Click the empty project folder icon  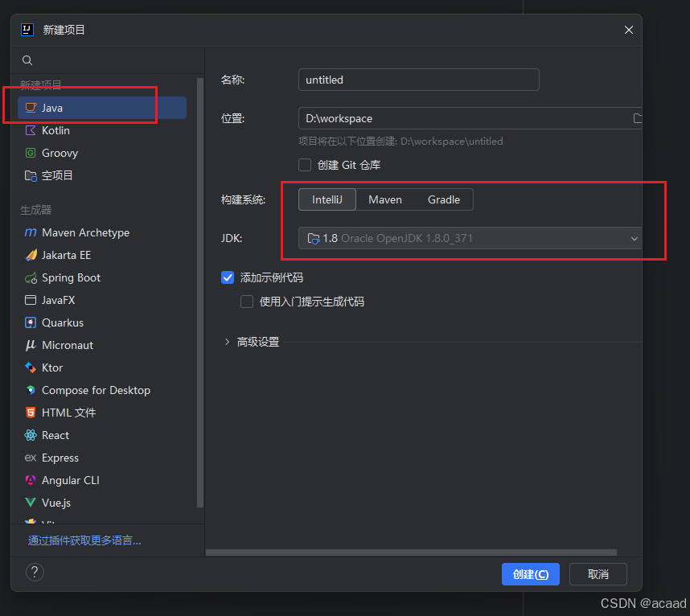tap(31, 175)
